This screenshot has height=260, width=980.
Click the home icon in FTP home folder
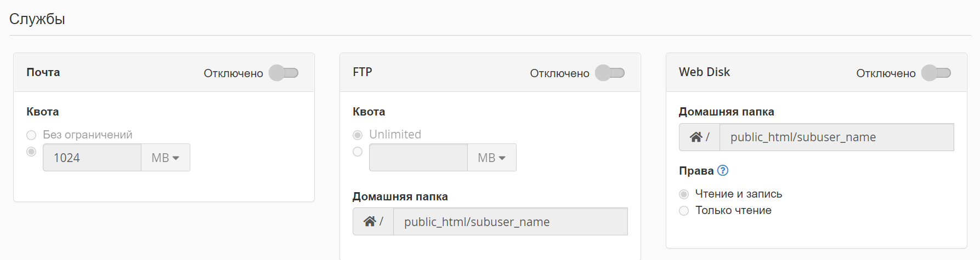pos(370,222)
